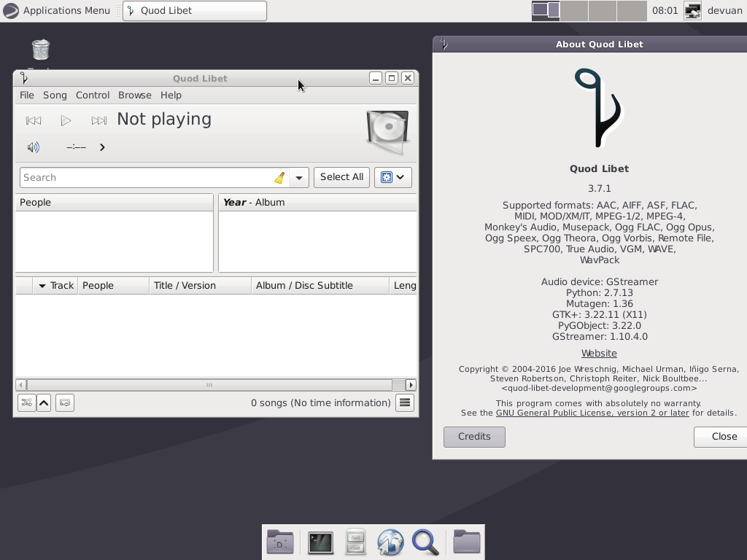747x560 pixels.
Task: Open the GNU General Public License link
Action: point(592,413)
